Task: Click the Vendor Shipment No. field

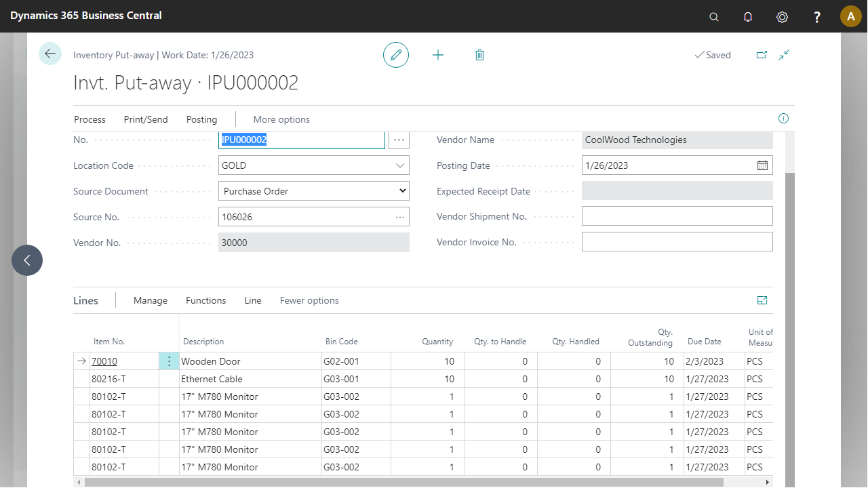Action: coord(677,216)
